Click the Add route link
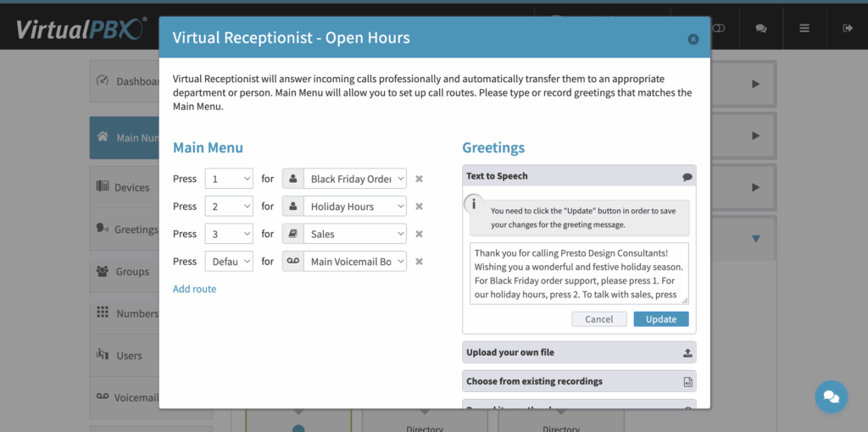The image size is (868, 432). pos(194,289)
